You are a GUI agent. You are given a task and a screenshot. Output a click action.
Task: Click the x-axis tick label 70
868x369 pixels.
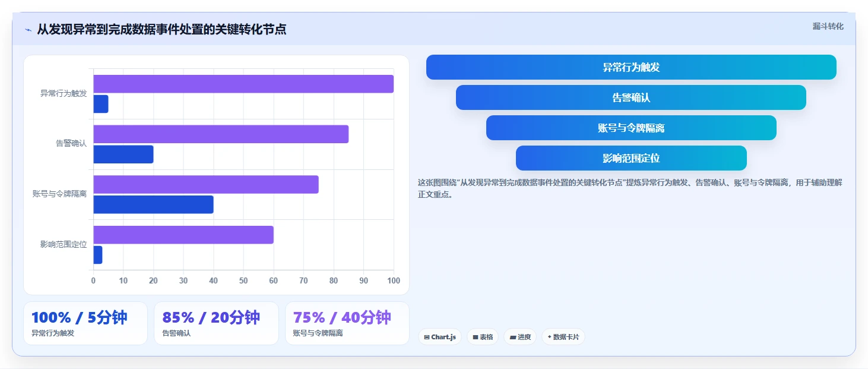(x=303, y=280)
